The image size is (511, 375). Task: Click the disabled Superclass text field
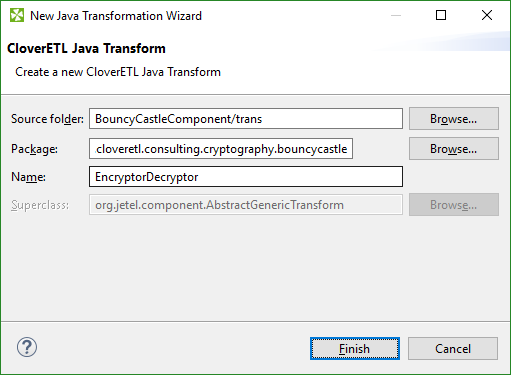tap(246, 205)
